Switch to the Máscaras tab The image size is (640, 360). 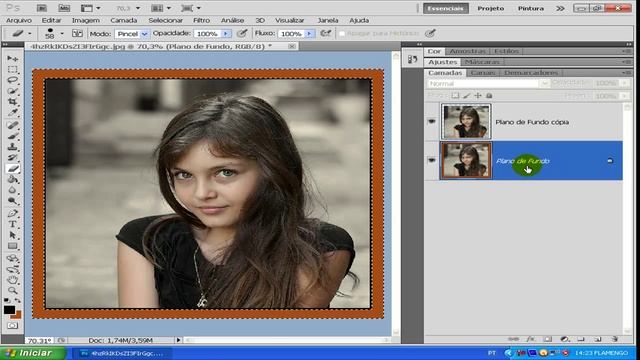click(482, 62)
